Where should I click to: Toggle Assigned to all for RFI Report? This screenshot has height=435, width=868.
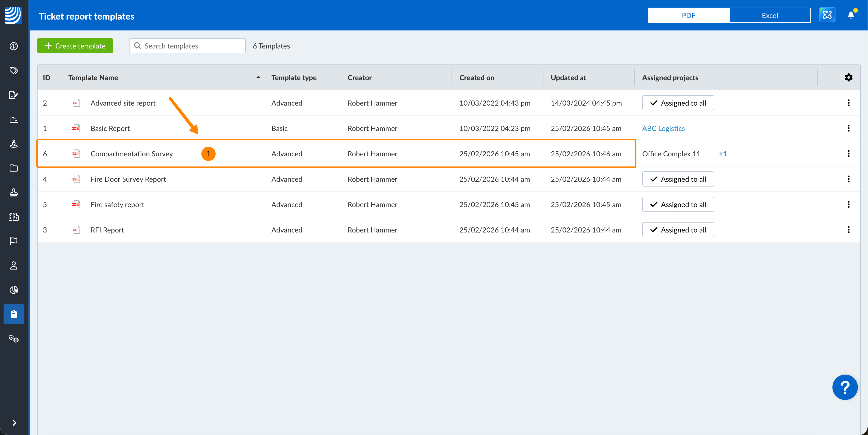[678, 230]
